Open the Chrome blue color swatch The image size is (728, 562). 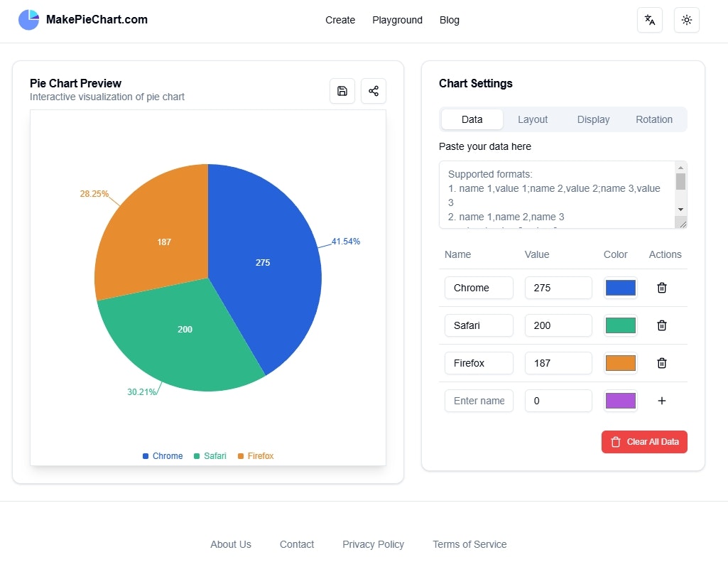pos(620,288)
